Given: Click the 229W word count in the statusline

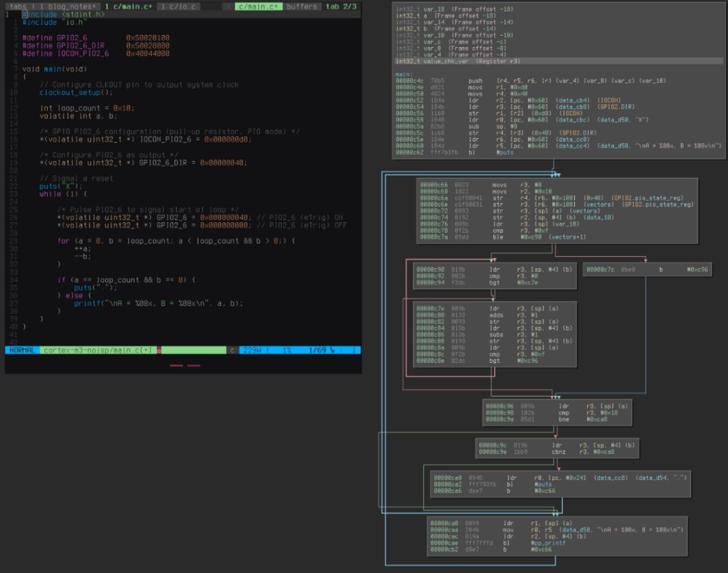Looking at the screenshot, I should (x=252, y=350).
